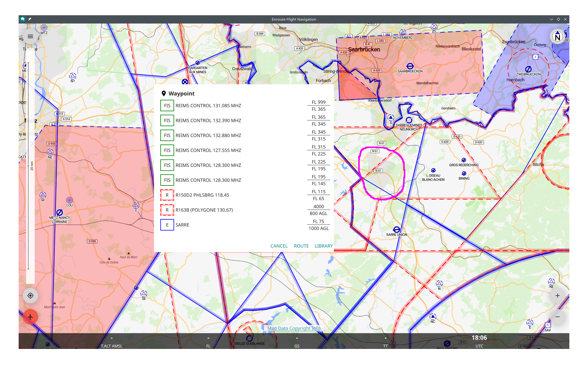Click the E airspace class badge
588x371 pixels.
click(x=167, y=225)
